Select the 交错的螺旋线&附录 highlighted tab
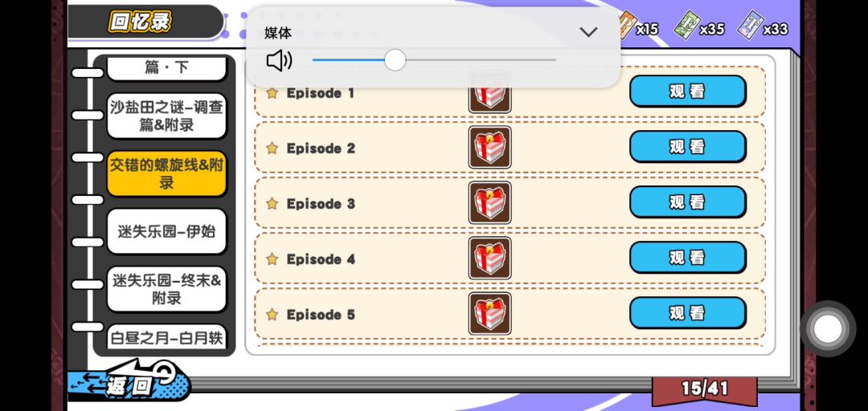868x411 pixels. tap(166, 173)
